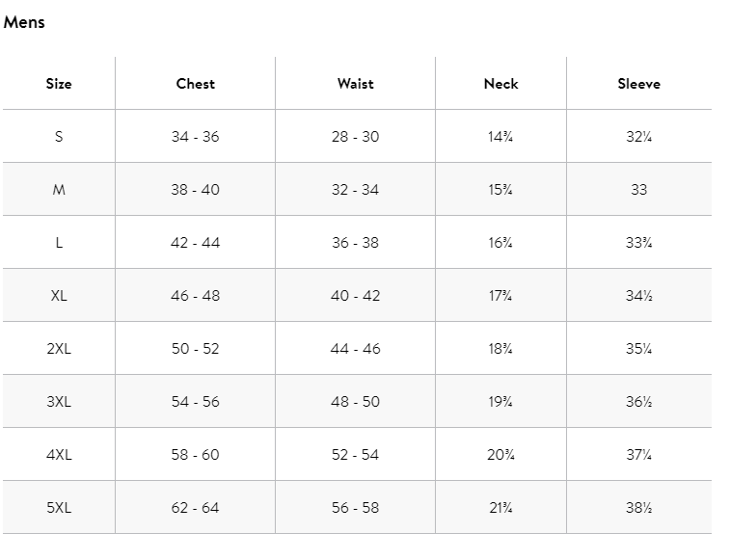Click chest measurement 62 - 64

click(x=195, y=508)
